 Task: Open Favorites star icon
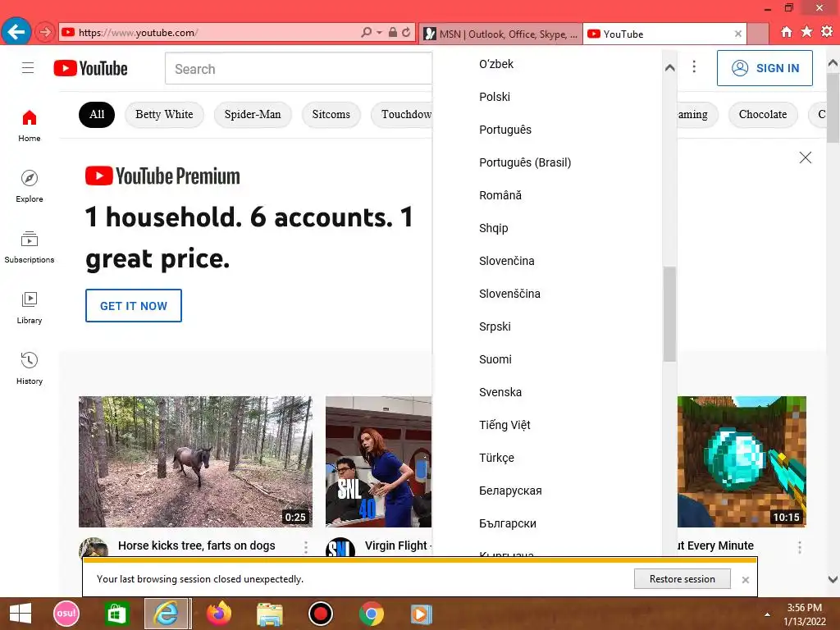pyautogui.click(x=807, y=32)
